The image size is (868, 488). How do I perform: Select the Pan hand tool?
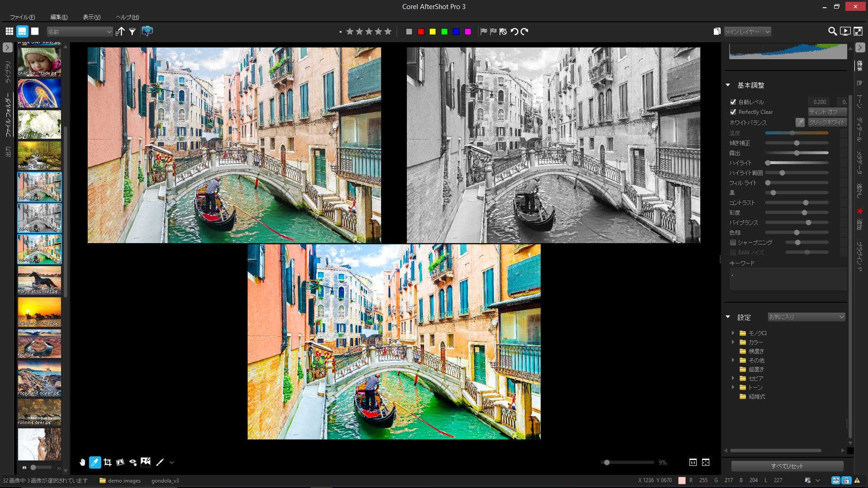(82, 462)
